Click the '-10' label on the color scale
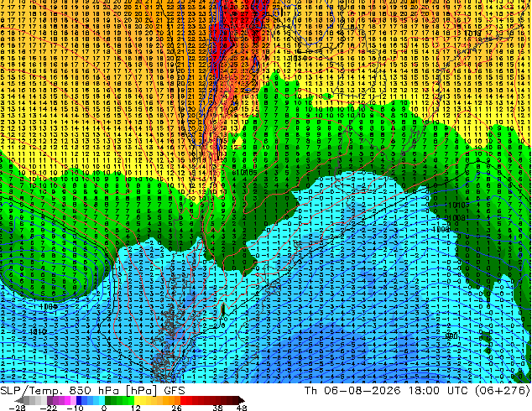This screenshot has width=532, height=411. click(x=75, y=408)
